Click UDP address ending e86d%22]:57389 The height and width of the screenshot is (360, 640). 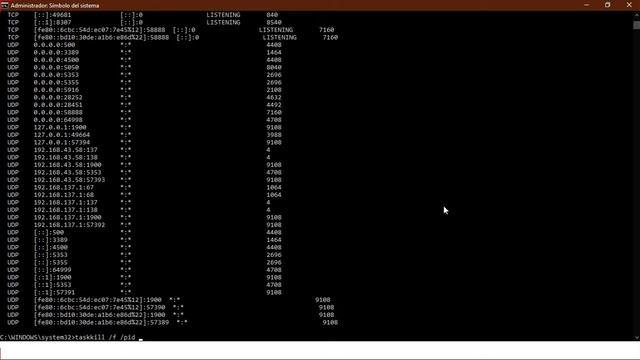(x=101, y=322)
